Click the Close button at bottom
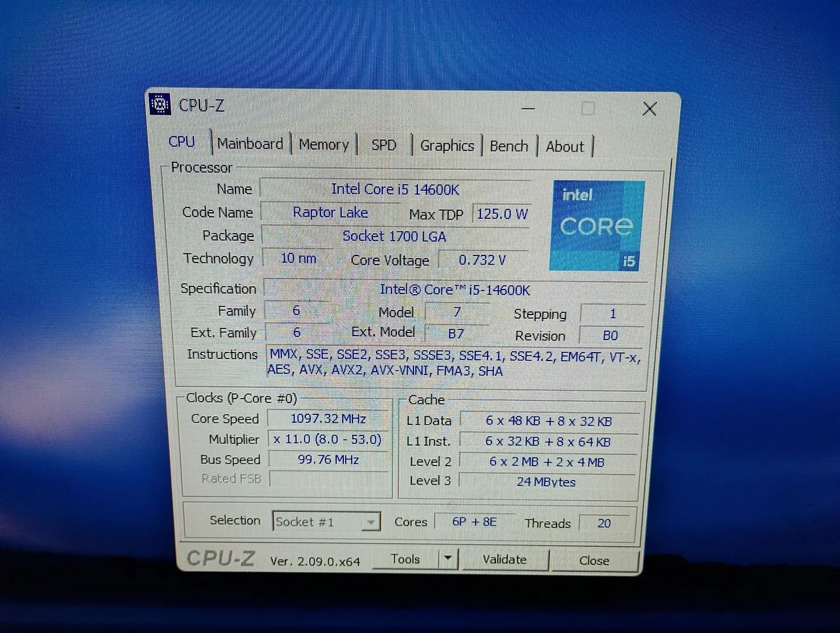The width and height of the screenshot is (840, 633). click(594, 561)
